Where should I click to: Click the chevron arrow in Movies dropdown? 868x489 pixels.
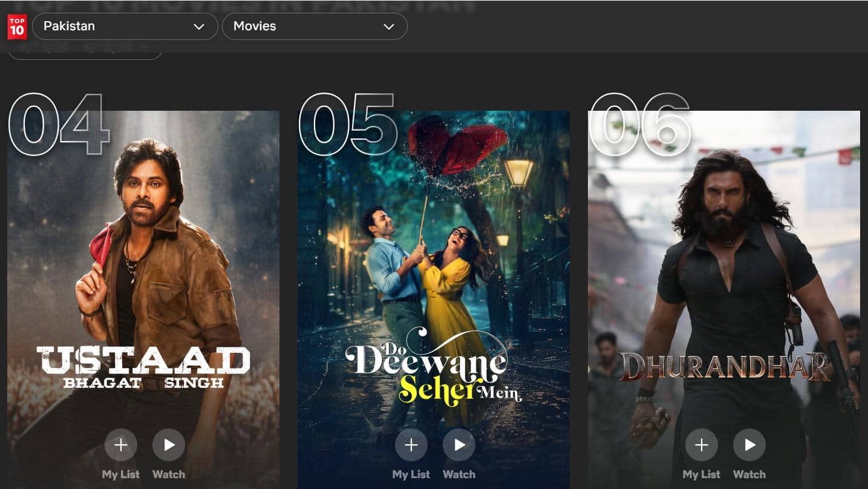pos(389,27)
